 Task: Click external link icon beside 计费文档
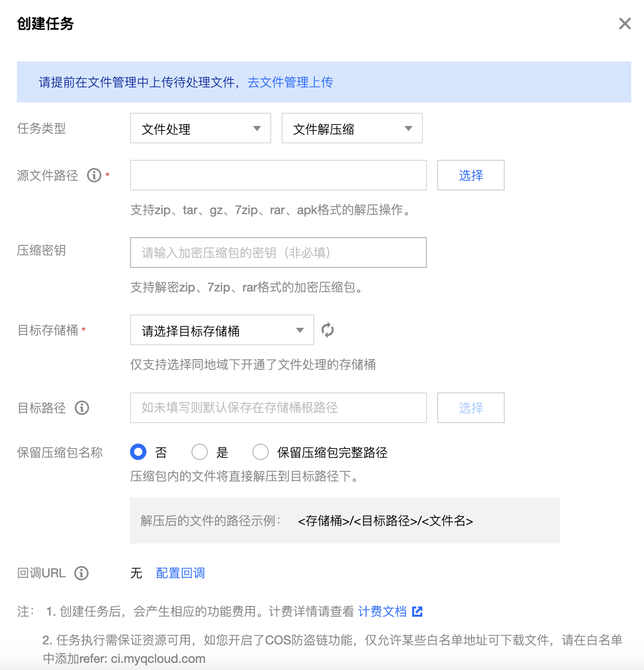[417, 611]
